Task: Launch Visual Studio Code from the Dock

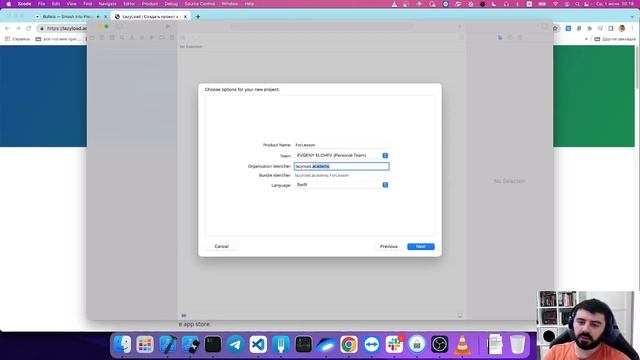Action: click(x=258, y=344)
